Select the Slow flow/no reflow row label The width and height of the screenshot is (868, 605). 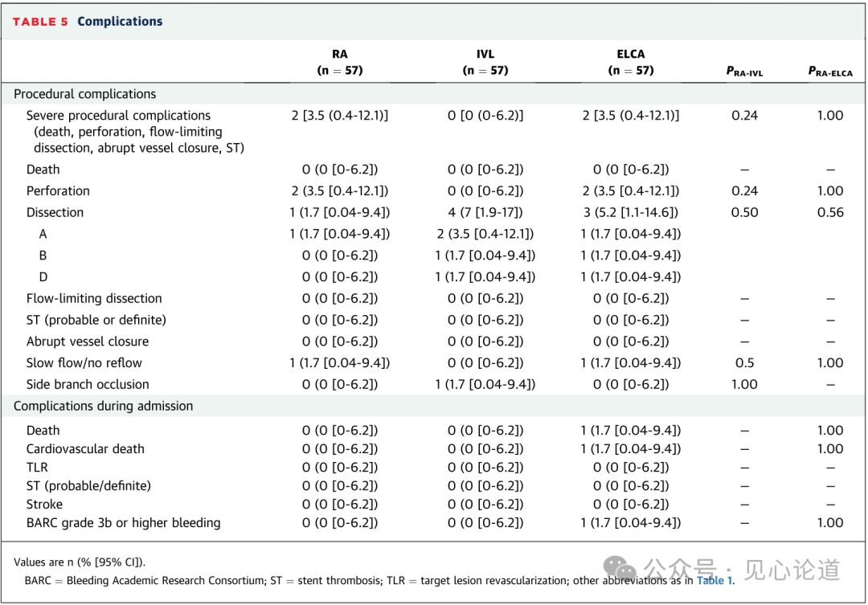85,362
